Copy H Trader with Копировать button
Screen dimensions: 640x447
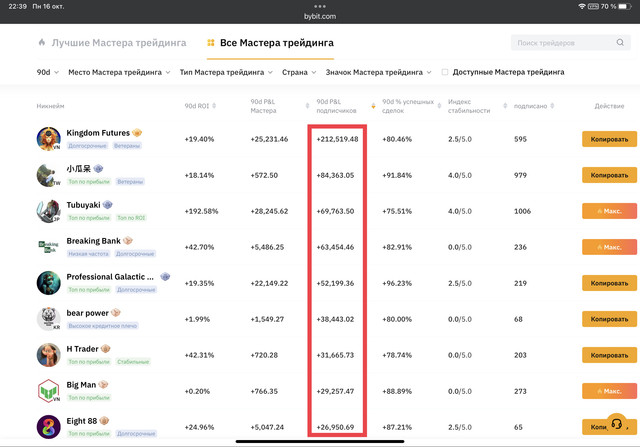click(x=609, y=355)
